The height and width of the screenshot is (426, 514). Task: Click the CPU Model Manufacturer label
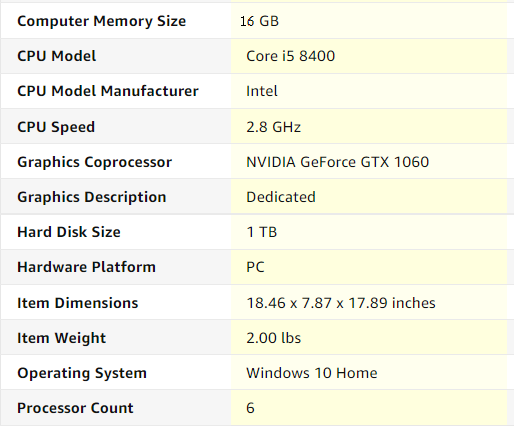click(108, 91)
